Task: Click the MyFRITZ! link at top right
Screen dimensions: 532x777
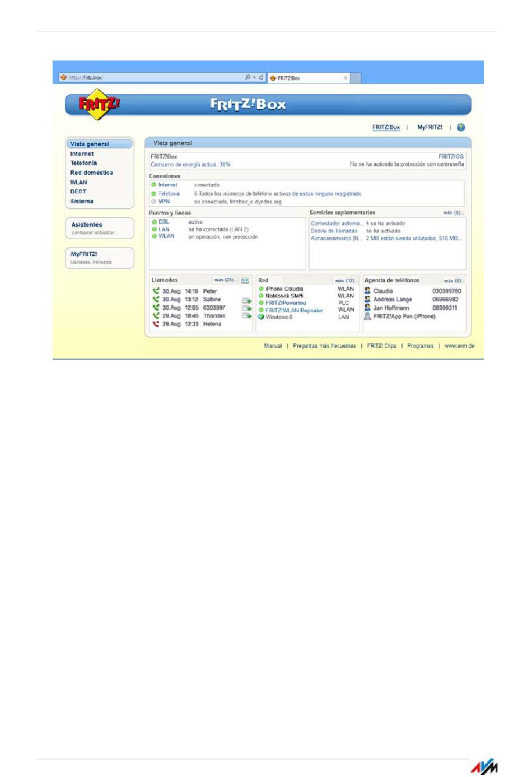Action: [x=430, y=127]
